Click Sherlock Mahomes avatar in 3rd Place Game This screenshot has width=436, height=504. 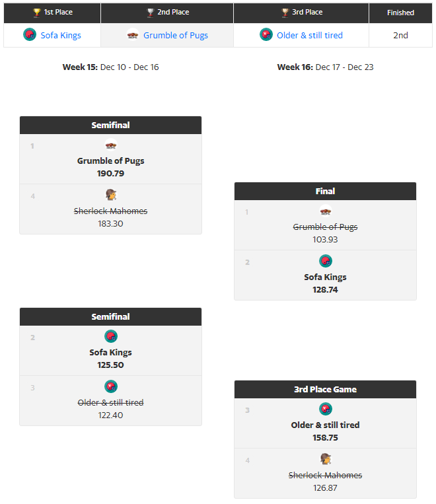point(325,459)
